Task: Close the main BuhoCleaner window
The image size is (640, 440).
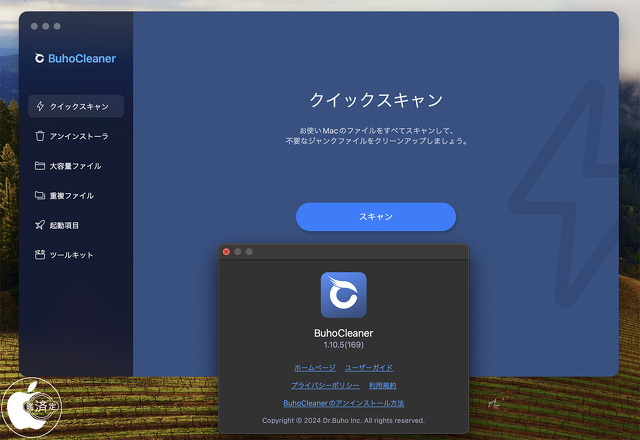Action: (x=34, y=26)
